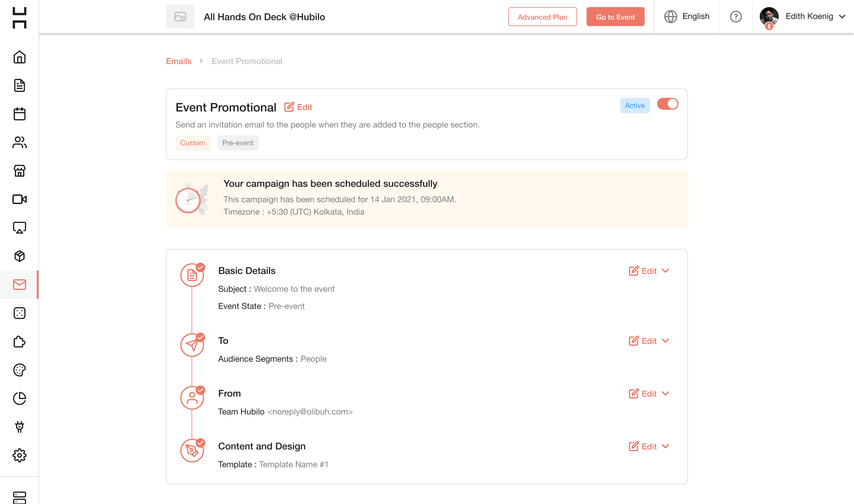The width and height of the screenshot is (854, 504).
Task: Open the calendar icon in sidebar
Action: click(19, 114)
